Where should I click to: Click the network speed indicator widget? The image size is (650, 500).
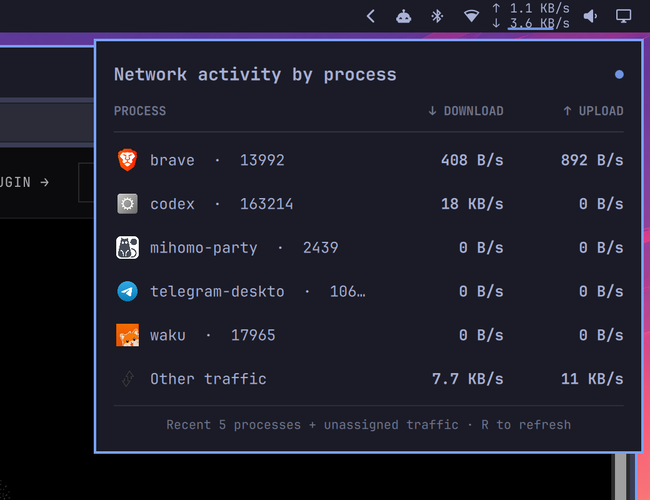pyautogui.click(x=531, y=16)
